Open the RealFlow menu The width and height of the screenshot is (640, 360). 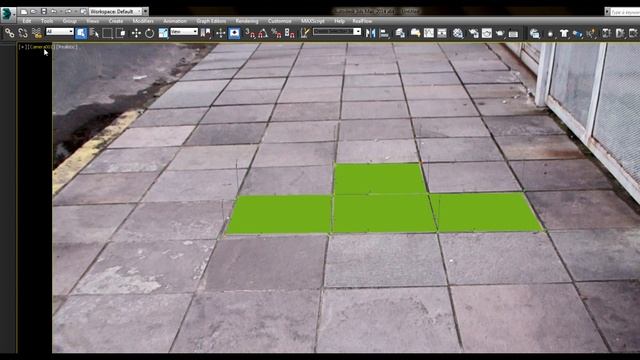[x=362, y=21]
